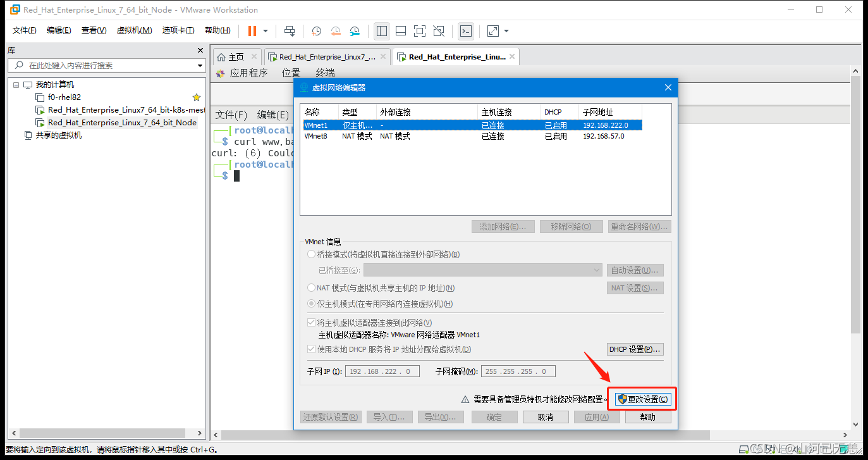The image size is (868, 460).
Task: Click the 应用程序 icon in guest panel
Action: pyautogui.click(x=221, y=73)
